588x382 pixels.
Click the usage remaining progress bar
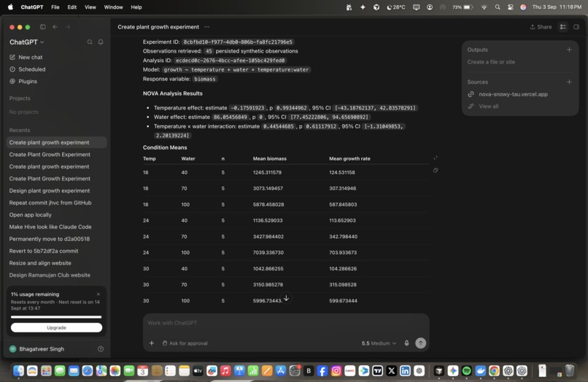point(56,317)
